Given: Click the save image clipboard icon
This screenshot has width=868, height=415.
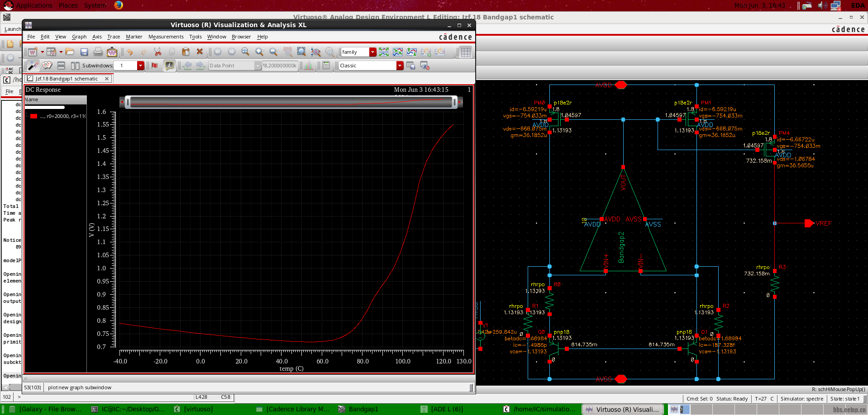Looking at the screenshot, I should coord(112,52).
